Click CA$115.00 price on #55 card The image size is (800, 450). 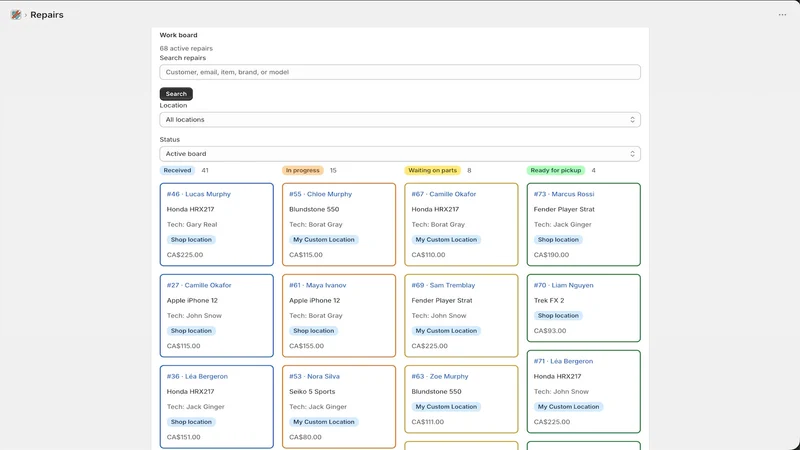click(x=306, y=255)
